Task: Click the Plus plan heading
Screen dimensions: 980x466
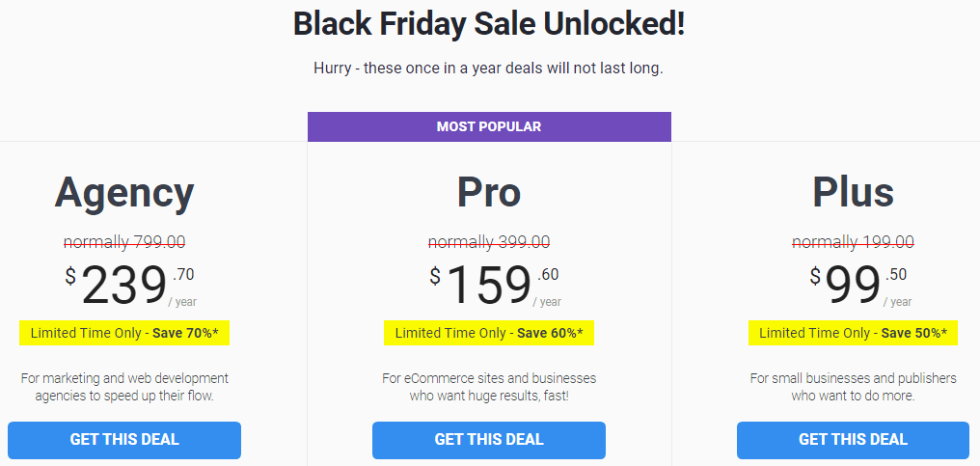Action: 853,193
